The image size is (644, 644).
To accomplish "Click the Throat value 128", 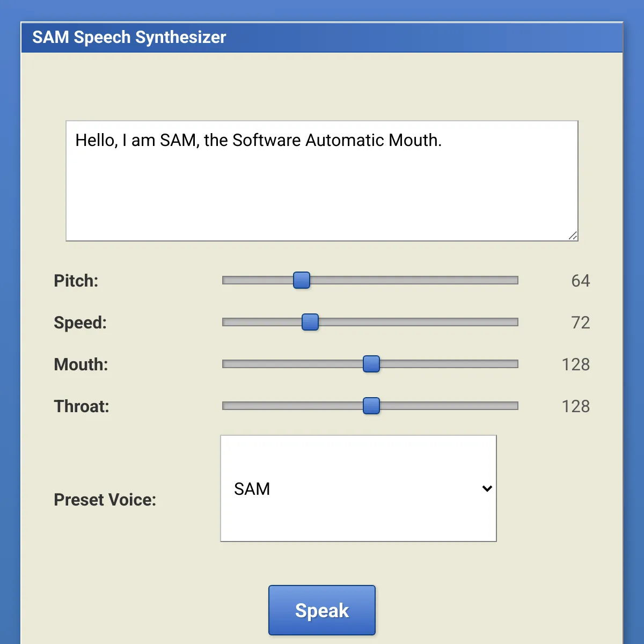I will (576, 406).
